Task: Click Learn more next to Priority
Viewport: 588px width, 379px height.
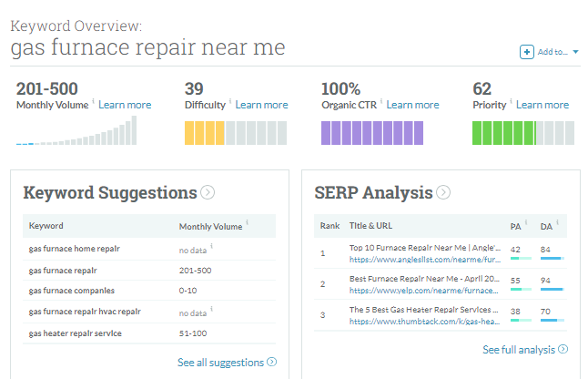Action: coord(542,105)
